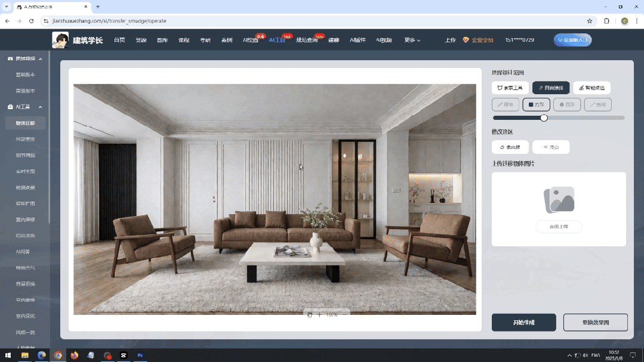The image size is (644, 362).
Task: Reload the page
Action: click(31, 21)
